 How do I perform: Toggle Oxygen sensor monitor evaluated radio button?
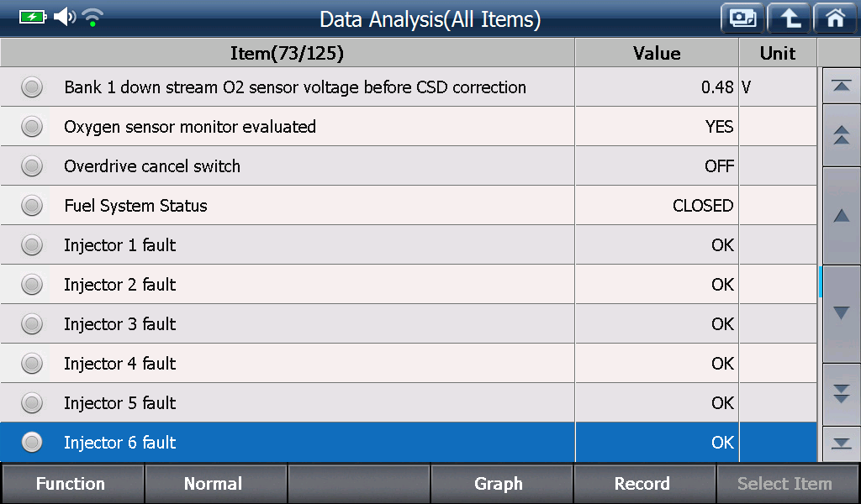[x=32, y=127]
